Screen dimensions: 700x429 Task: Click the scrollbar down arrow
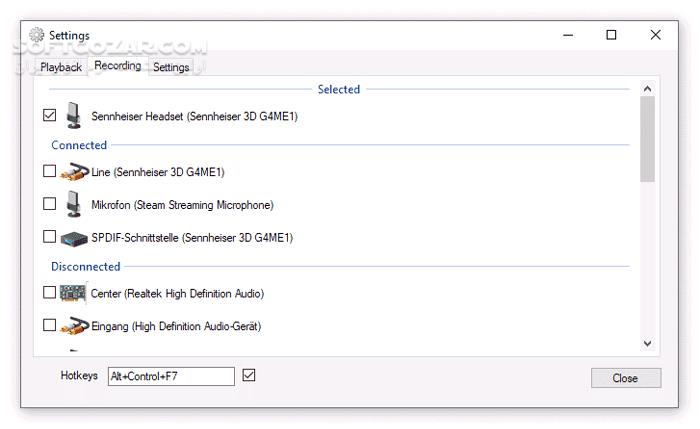click(x=647, y=343)
